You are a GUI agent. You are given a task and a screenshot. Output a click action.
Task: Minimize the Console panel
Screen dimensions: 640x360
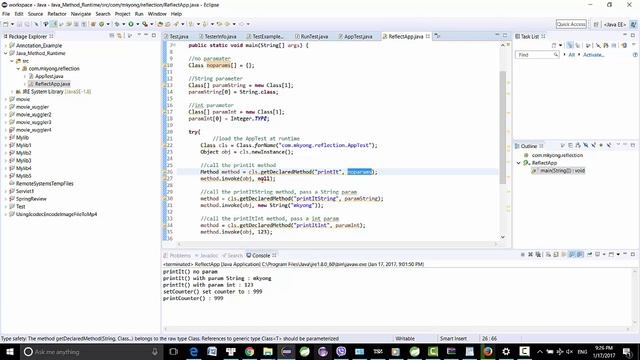[625, 254]
